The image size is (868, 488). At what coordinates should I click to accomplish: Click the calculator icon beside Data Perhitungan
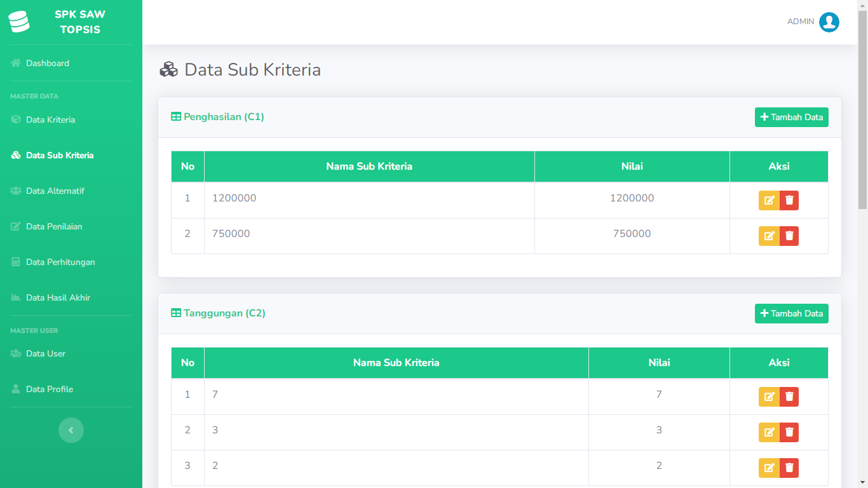[x=16, y=262]
